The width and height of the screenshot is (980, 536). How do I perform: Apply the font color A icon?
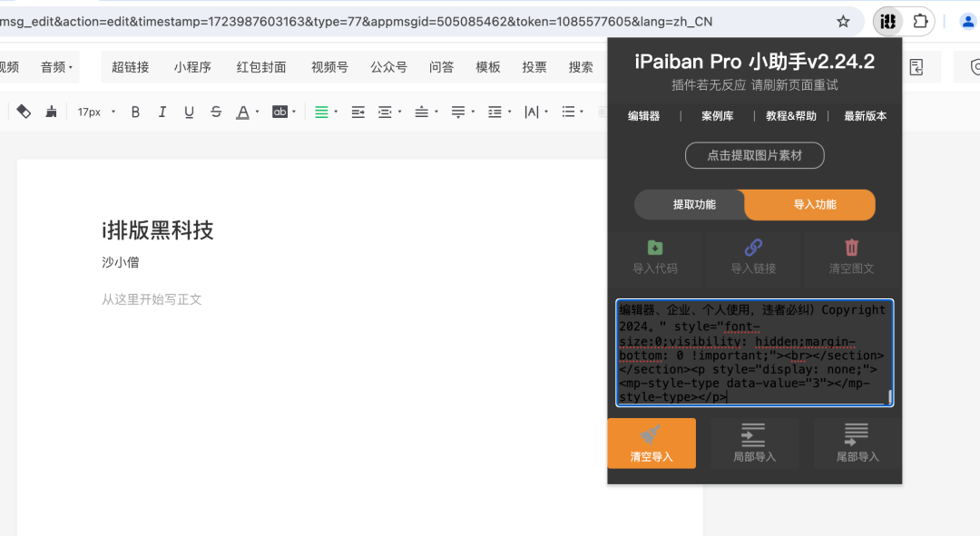coord(242,112)
